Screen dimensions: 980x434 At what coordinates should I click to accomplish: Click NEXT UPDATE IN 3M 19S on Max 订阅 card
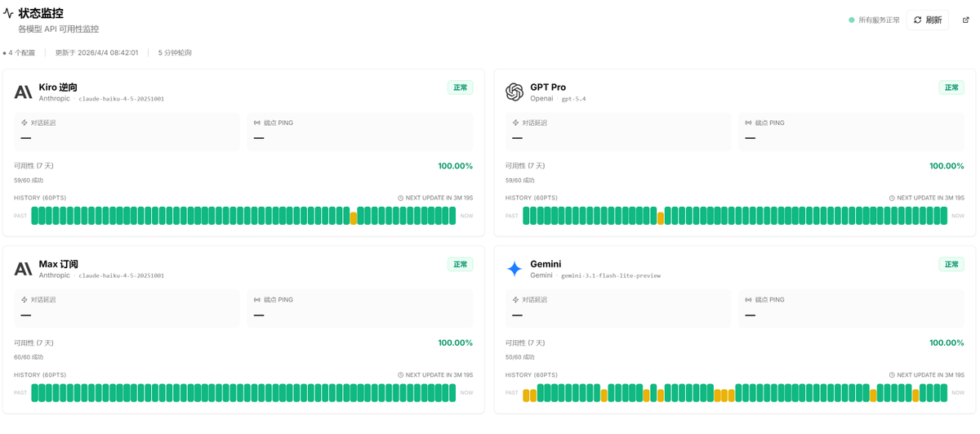pyautogui.click(x=439, y=375)
